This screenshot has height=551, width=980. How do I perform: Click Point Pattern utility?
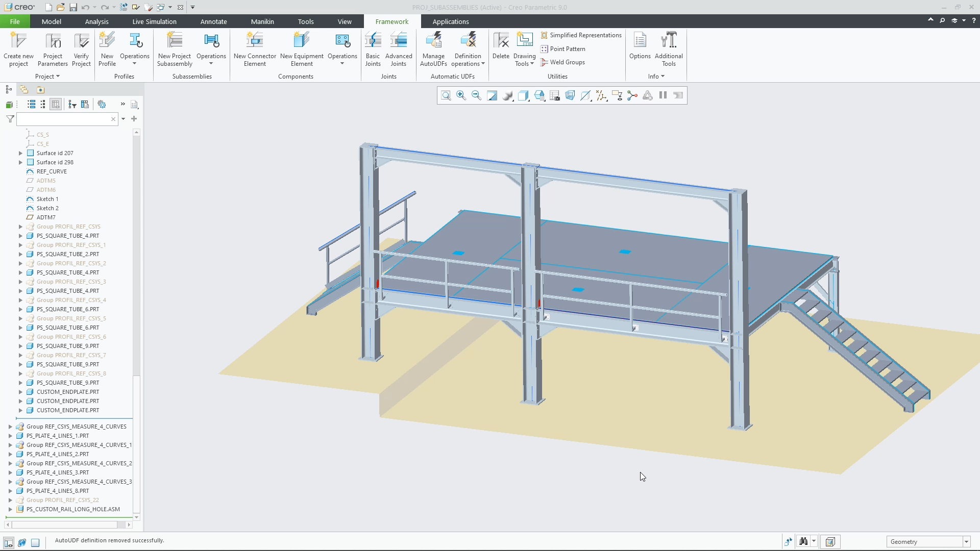point(563,49)
